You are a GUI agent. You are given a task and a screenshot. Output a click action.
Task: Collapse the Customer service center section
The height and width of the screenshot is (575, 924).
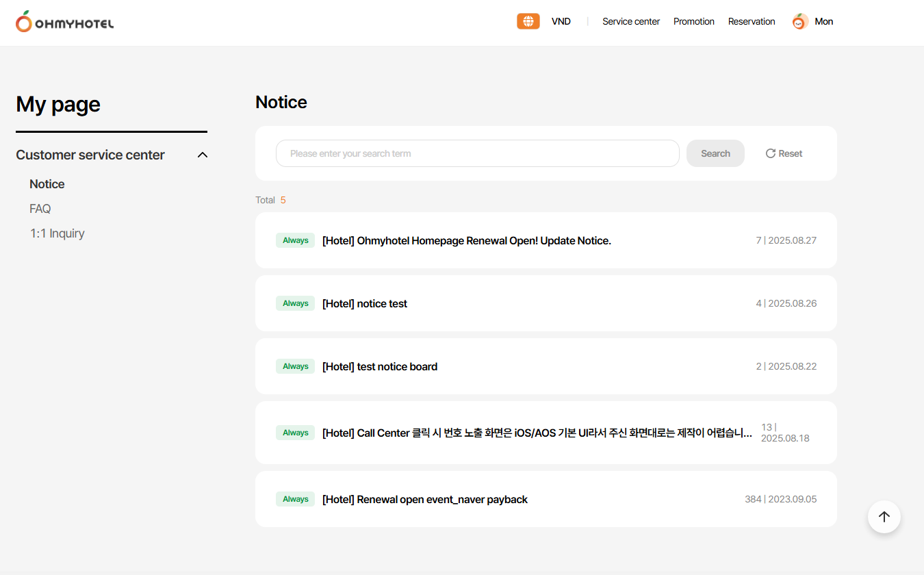pyautogui.click(x=202, y=155)
